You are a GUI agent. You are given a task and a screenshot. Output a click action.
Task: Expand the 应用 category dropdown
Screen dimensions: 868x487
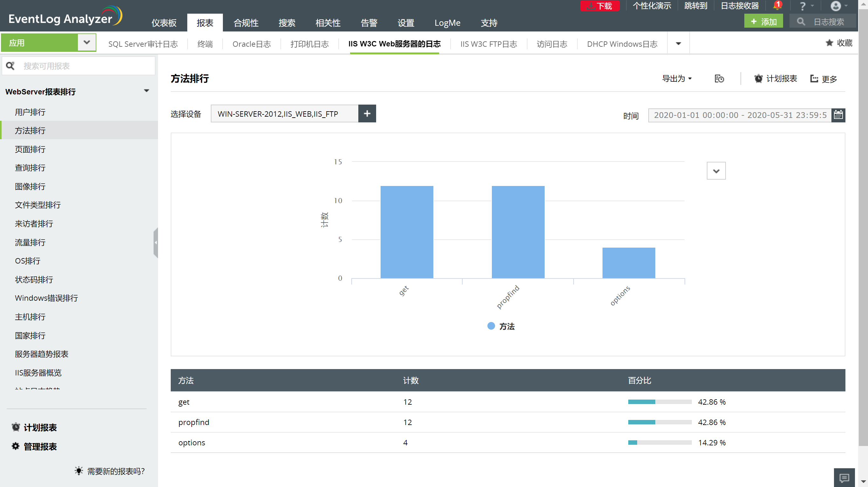[x=86, y=43]
